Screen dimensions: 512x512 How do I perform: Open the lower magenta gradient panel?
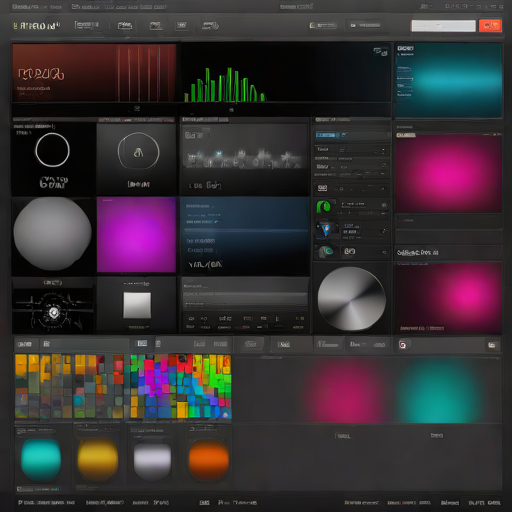(x=449, y=298)
